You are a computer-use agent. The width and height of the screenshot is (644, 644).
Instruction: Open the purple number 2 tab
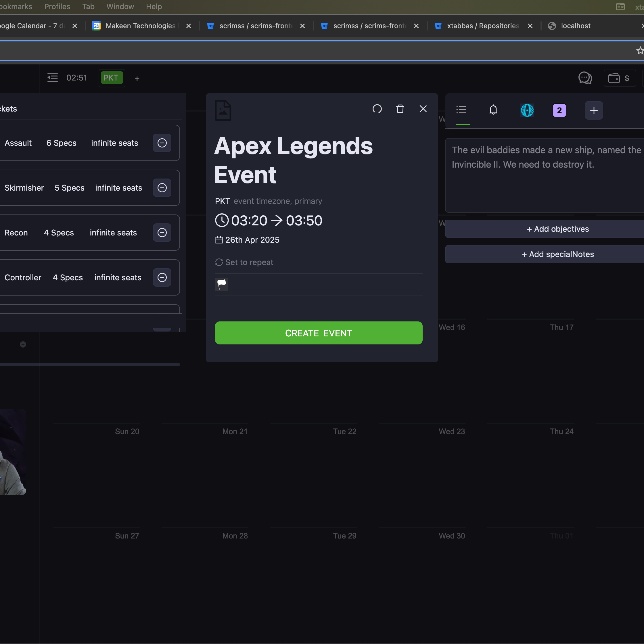(x=559, y=110)
